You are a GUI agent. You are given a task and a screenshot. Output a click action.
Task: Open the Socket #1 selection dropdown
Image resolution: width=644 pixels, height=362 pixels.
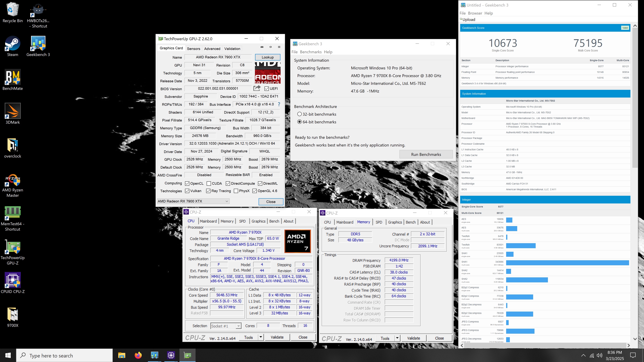(x=226, y=326)
